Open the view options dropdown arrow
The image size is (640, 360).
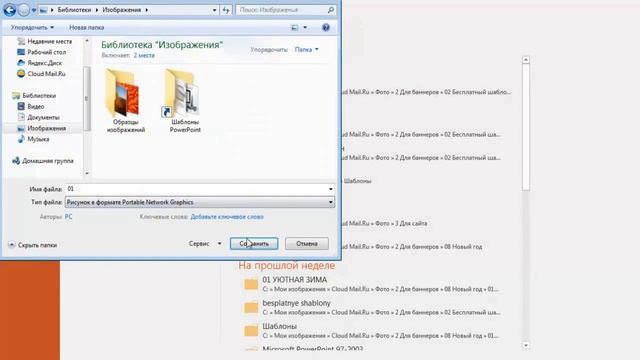point(305,27)
